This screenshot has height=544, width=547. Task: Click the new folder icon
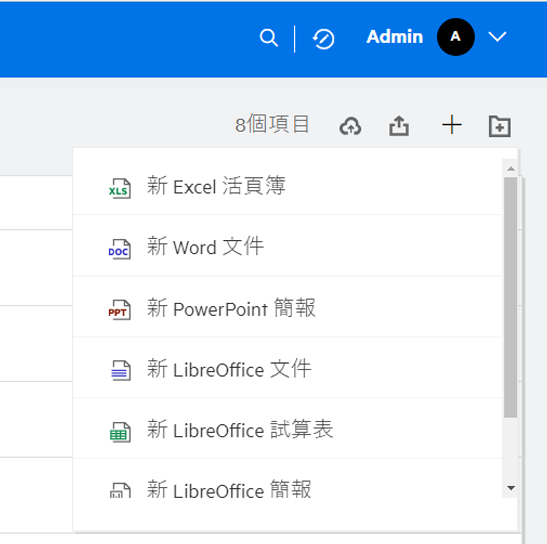point(500,126)
